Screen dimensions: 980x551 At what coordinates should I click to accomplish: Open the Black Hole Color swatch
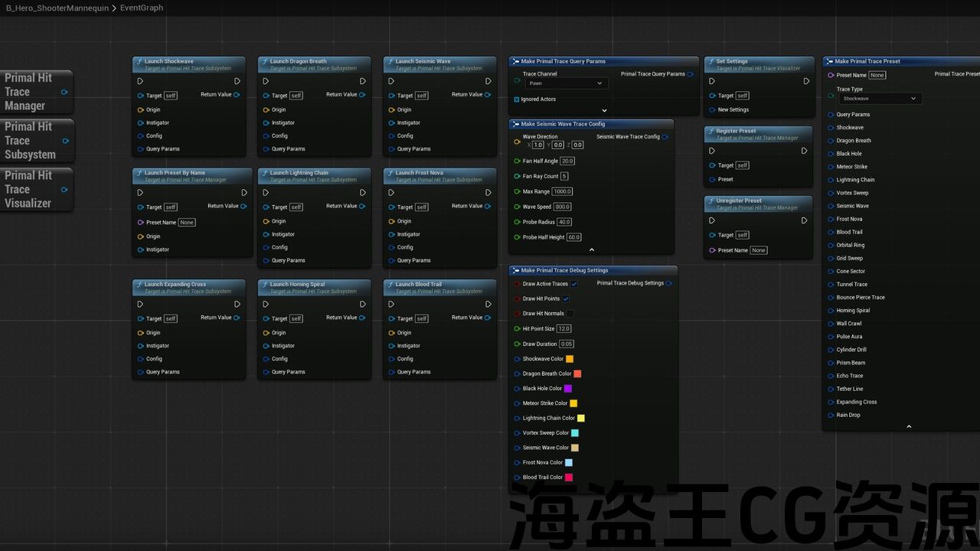(568, 389)
